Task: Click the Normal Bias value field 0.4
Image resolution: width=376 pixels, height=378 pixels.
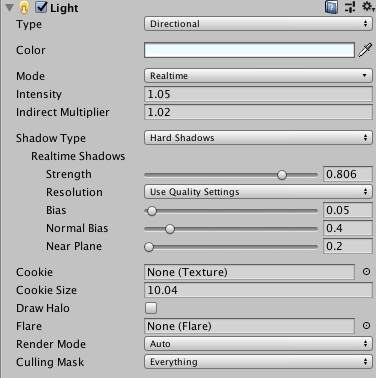Action: coord(348,228)
